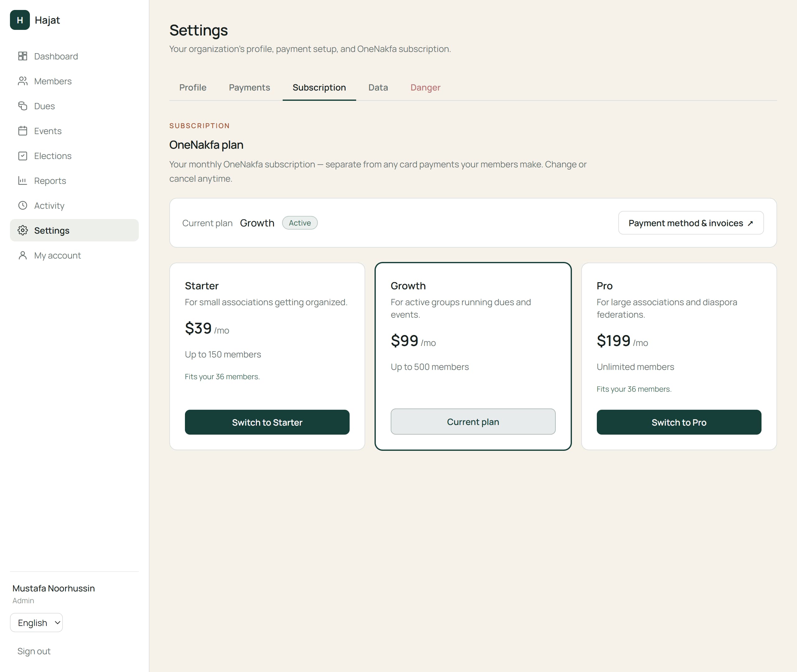Sign out of the account
The image size is (797, 672).
pos(34,651)
